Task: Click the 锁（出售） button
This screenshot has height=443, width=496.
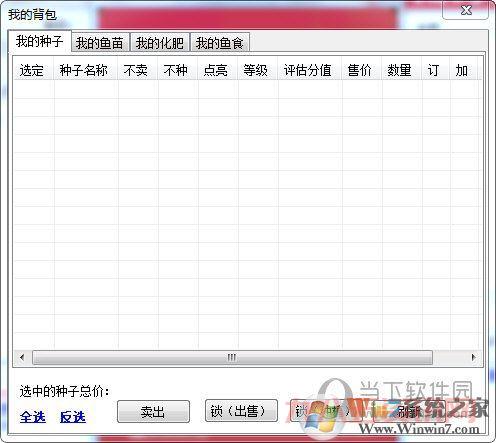Action: (241, 411)
